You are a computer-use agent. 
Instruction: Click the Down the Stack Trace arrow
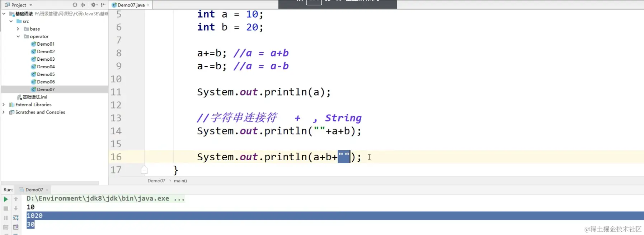pos(16,208)
